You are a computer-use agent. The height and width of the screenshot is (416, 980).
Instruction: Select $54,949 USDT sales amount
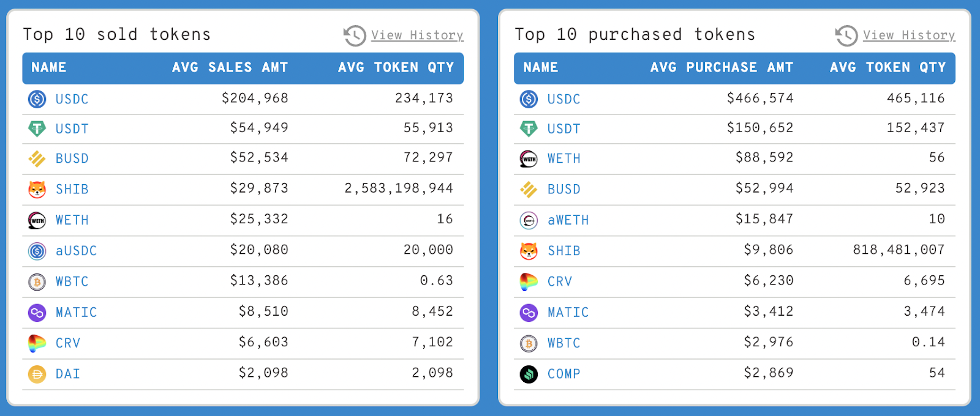coord(259,128)
